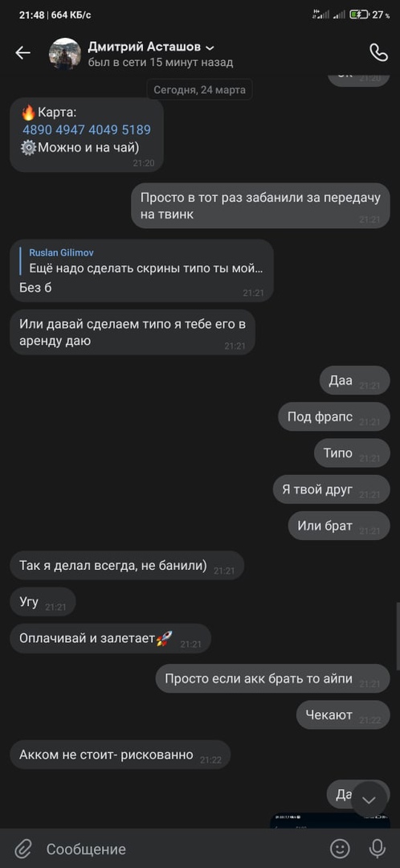Open the paperclip attachment menu
400x868 pixels.
pos(22,849)
